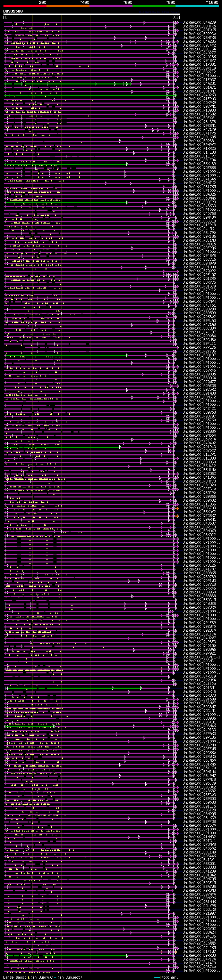Open hit UniRef100_Q3HTK5
Image resolution: width=222 pixels, height=980 pixels.
[199, 26]
